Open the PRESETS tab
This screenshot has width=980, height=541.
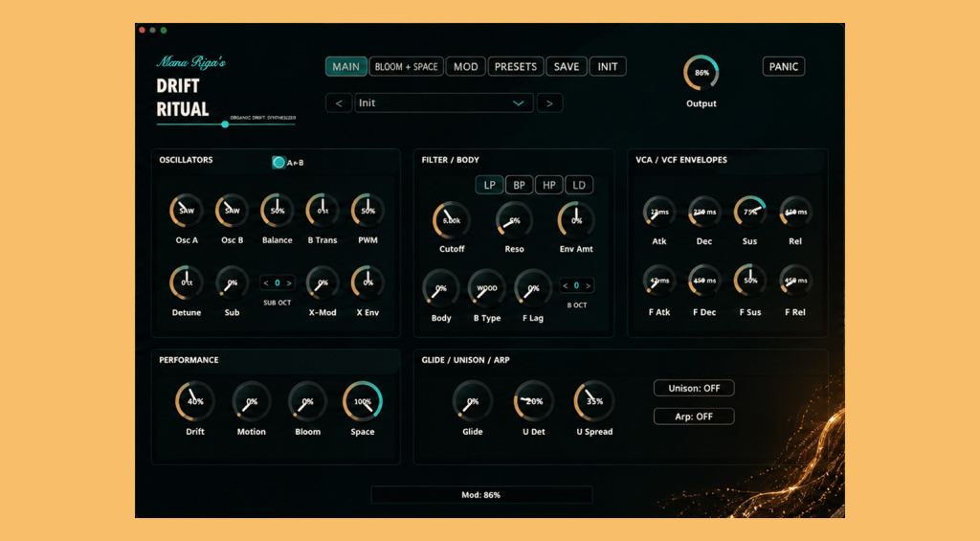point(516,67)
